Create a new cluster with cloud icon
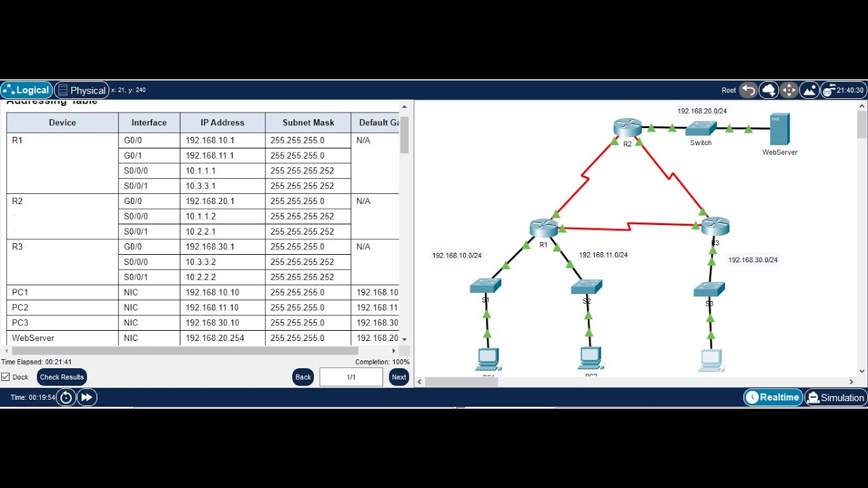The width and height of the screenshot is (868, 488). point(768,90)
